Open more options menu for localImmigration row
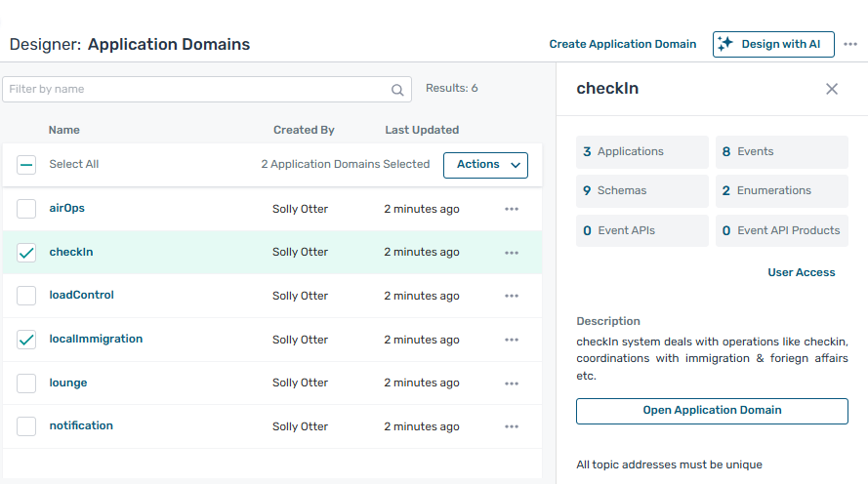 (512, 340)
